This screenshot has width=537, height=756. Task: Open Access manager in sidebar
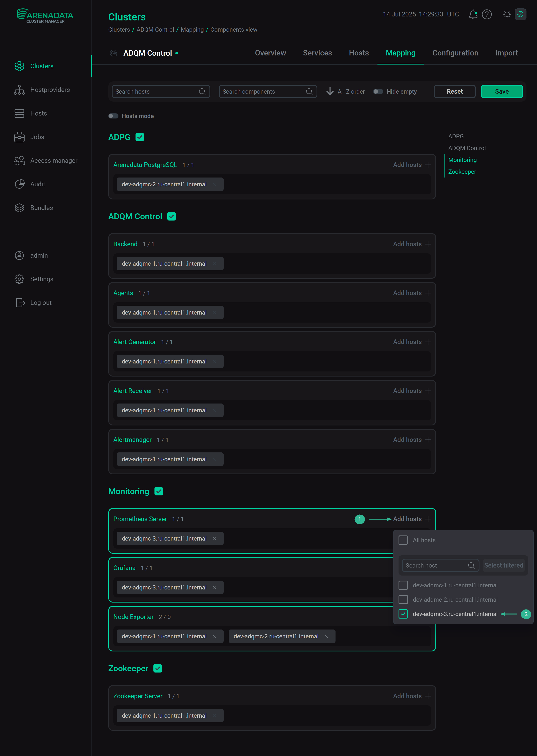click(54, 160)
